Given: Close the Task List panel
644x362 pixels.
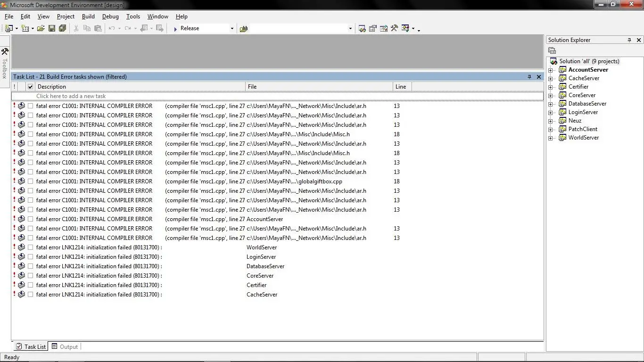Looking at the screenshot, I should click(x=539, y=77).
